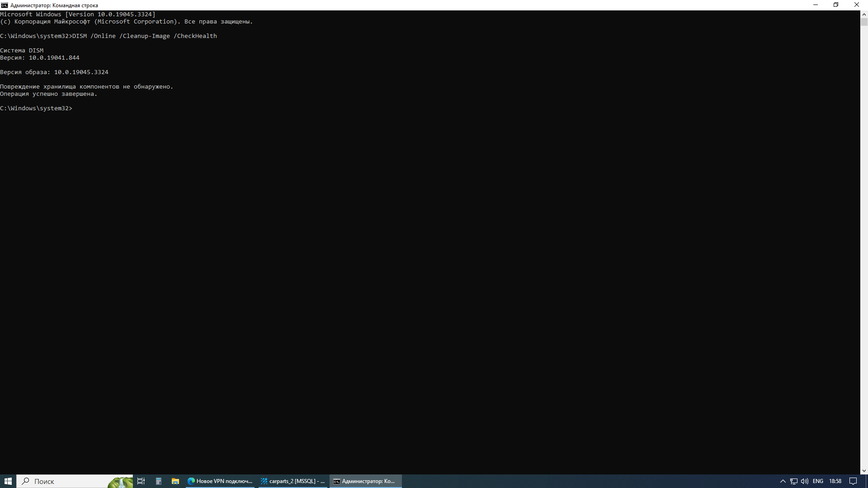Click the scrollbar up arrow
868x488 pixels.
[x=864, y=14]
